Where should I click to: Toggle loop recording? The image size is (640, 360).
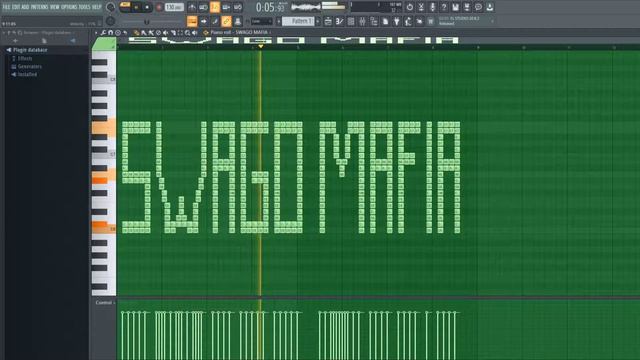click(x=238, y=7)
